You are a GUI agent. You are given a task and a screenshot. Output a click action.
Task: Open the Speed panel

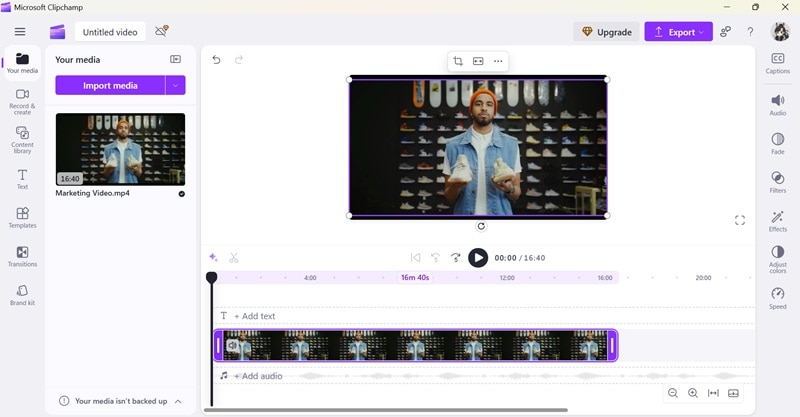tap(778, 299)
